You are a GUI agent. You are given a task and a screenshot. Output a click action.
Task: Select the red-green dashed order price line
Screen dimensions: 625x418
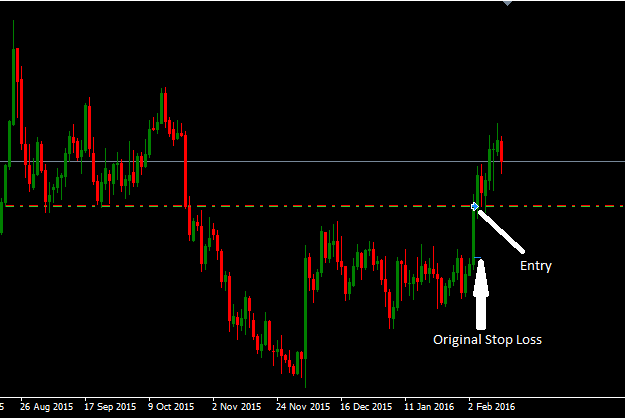[312, 206]
